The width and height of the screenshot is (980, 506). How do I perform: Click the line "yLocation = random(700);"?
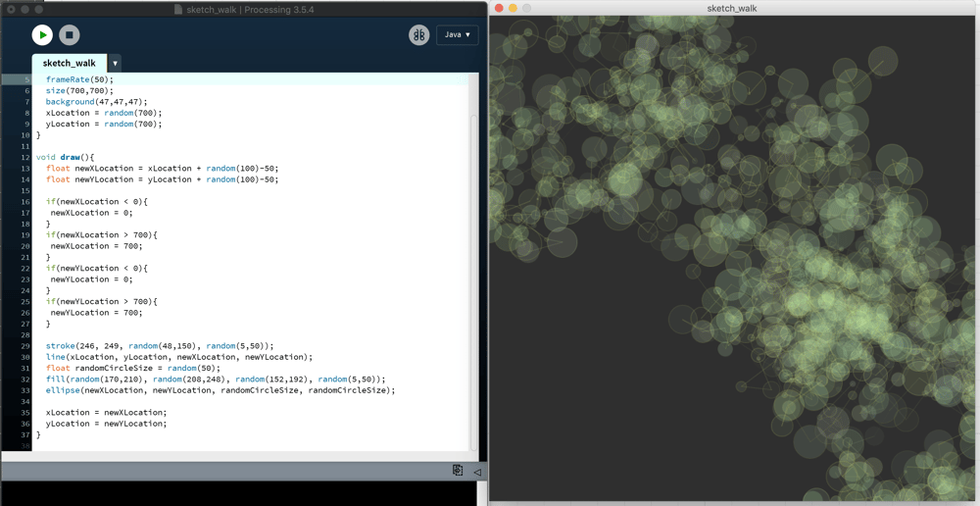pyautogui.click(x=103, y=124)
